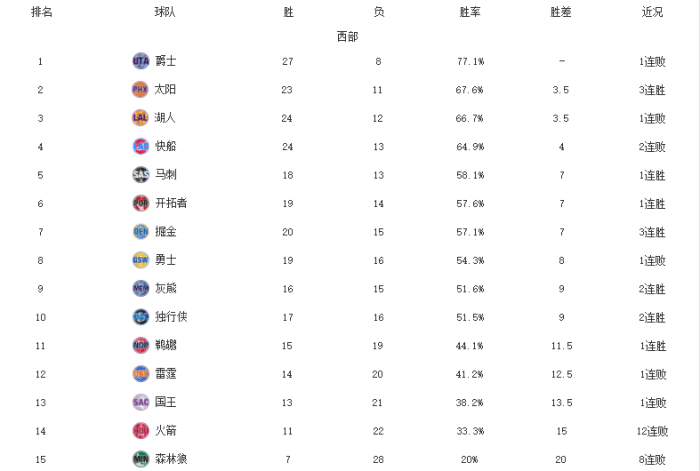Click the Clippers (快船) team logo
Screen dimensions: 700x471
click(140, 146)
